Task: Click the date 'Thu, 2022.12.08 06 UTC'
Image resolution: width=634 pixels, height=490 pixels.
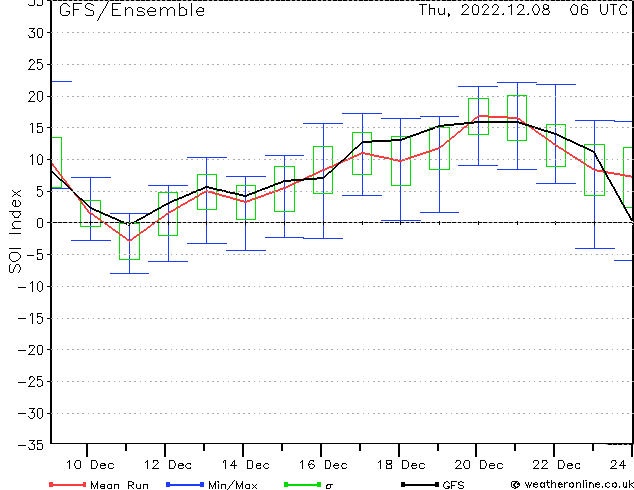Action: coord(522,10)
